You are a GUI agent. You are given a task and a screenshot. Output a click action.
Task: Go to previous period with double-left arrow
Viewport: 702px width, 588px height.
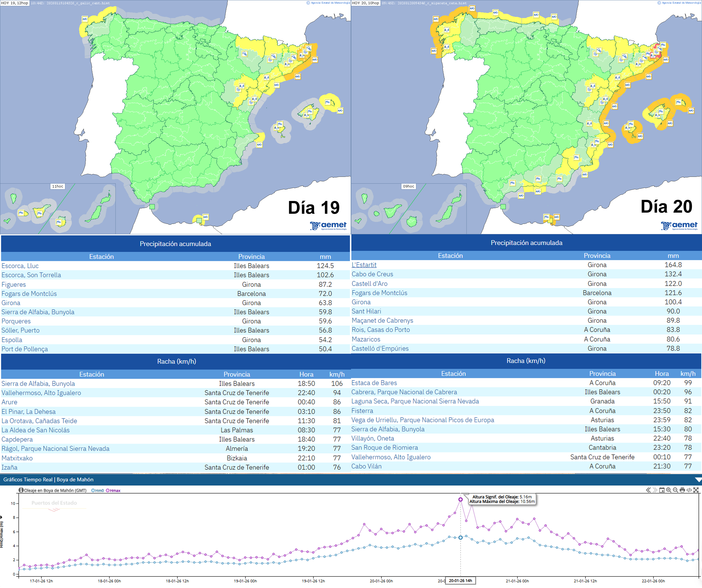point(648,491)
